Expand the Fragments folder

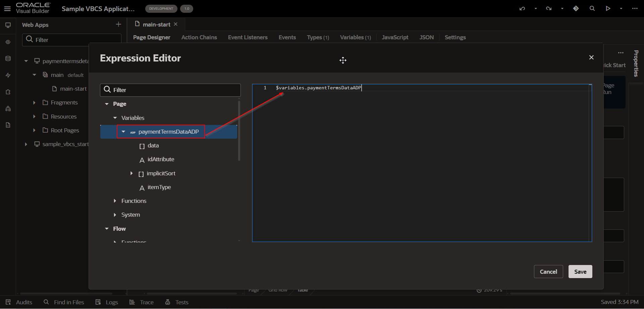34,102
